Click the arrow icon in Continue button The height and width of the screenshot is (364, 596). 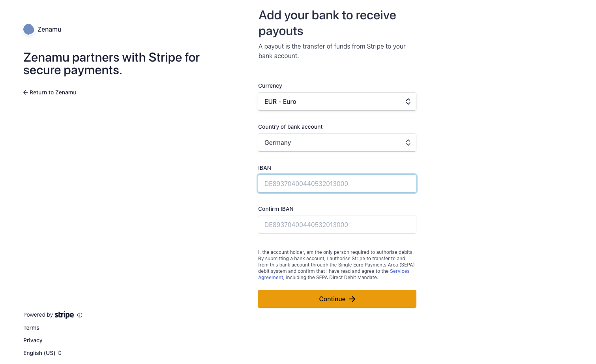coord(352,299)
